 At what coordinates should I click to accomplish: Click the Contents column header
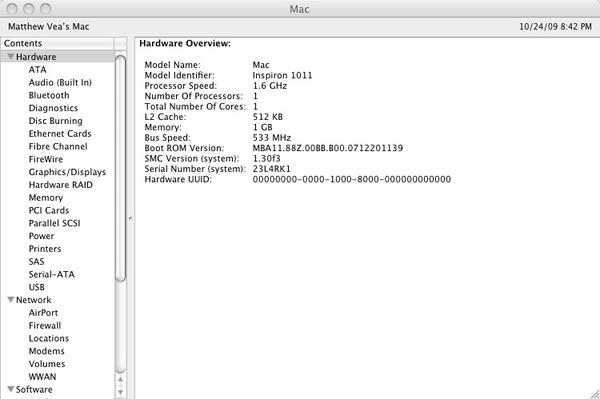(57, 43)
